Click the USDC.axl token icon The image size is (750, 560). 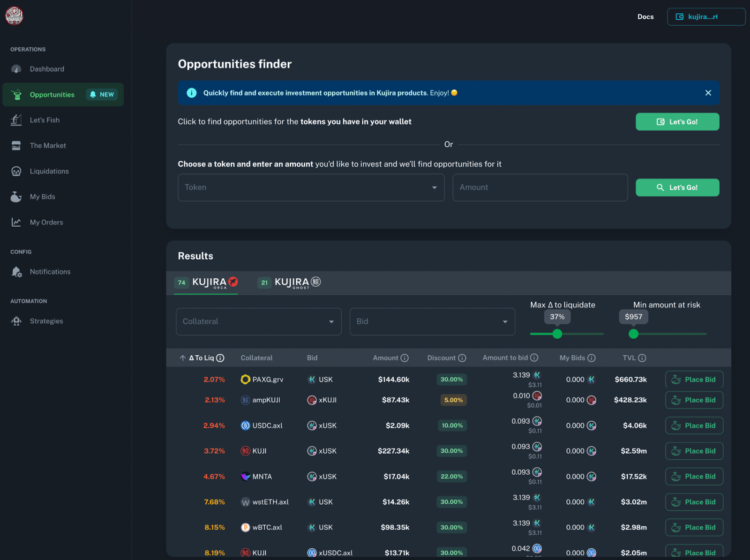pos(245,426)
